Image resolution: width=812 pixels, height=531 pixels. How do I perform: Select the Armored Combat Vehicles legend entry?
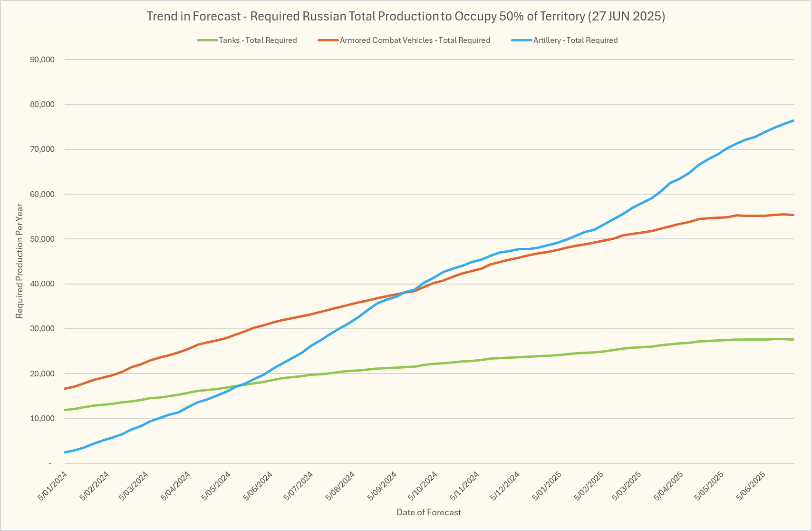pos(415,40)
